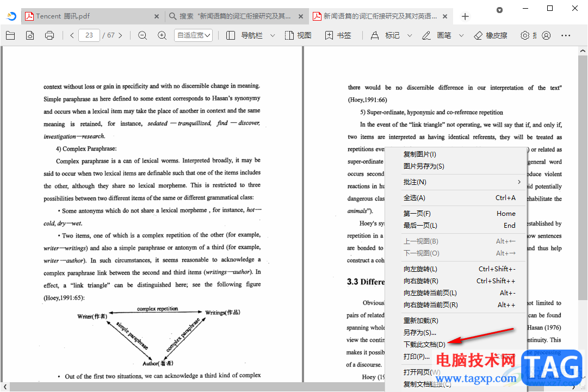
Task: Click the save-as PDF document icon
Action: click(x=30, y=35)
